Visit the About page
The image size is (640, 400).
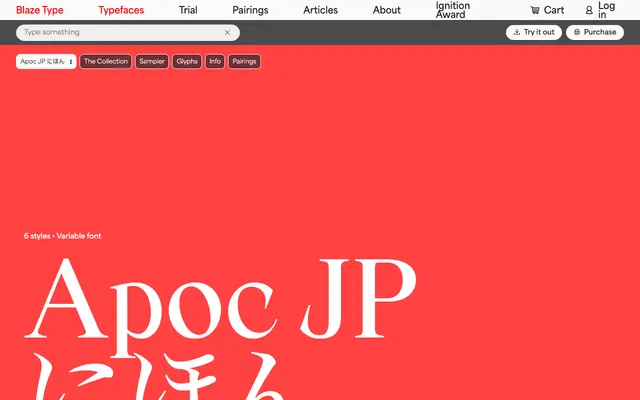(x=387, y=10)
